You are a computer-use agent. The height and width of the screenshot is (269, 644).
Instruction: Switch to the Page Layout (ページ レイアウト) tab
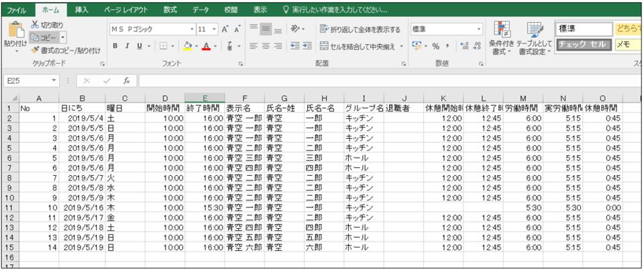125,10
